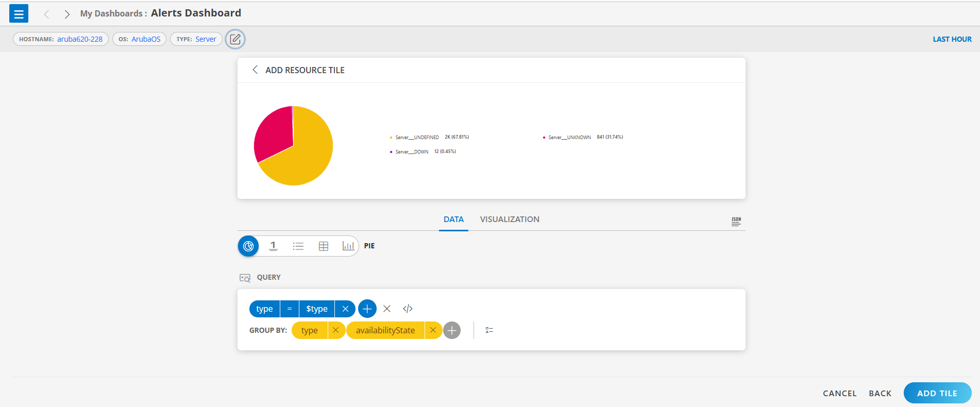Screen dimensions: 980x407
Task: Switch to query code editor view
Action: coord(408,309)
